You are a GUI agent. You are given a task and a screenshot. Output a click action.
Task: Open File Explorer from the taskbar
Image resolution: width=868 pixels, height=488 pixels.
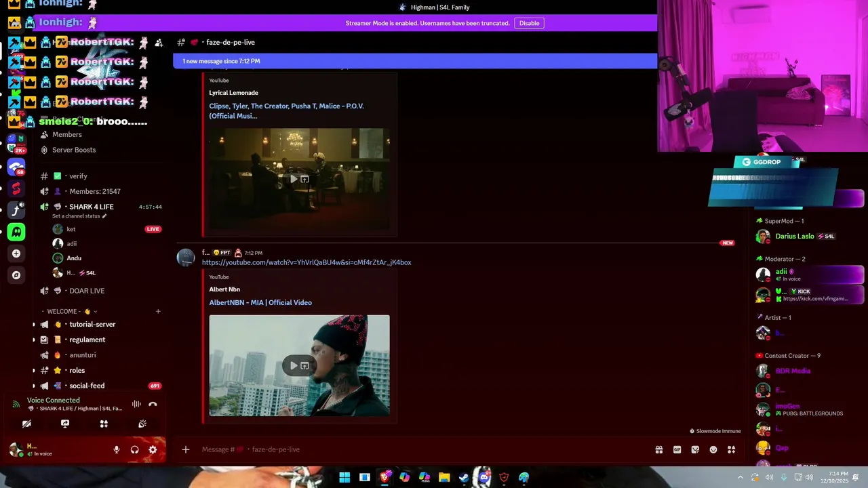click(x=444, y=477)
